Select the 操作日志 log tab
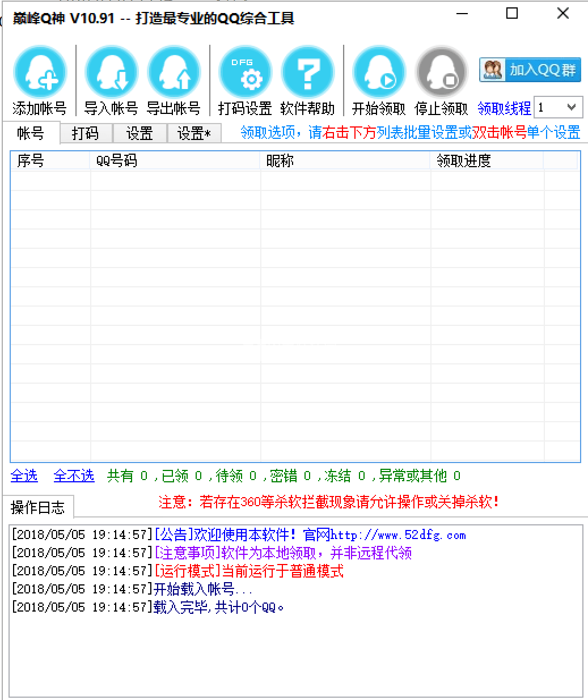 [x=38, y=507]
